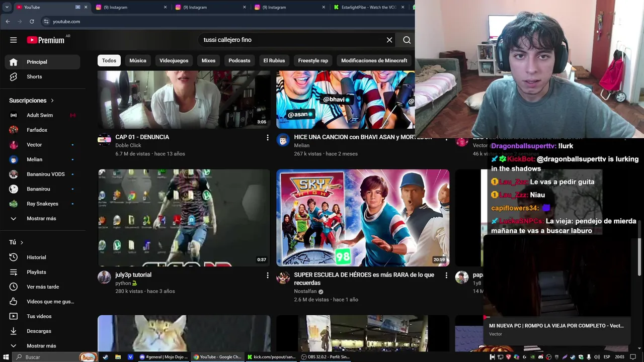Open the YouTube hamburger guide menu

pyautogui.click(x=14, y=40)
